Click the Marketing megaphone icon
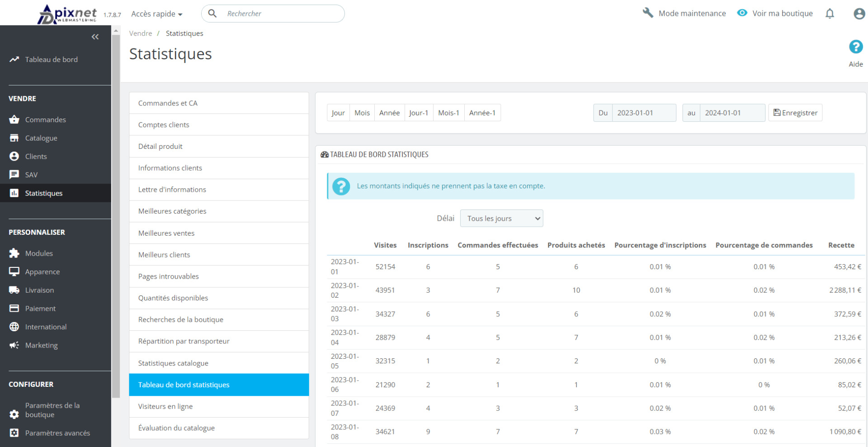868x447 pixels. [14, 345]
